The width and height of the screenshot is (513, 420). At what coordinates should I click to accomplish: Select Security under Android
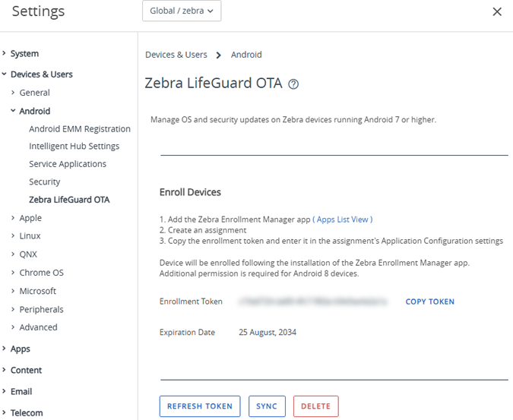(45, 182)
